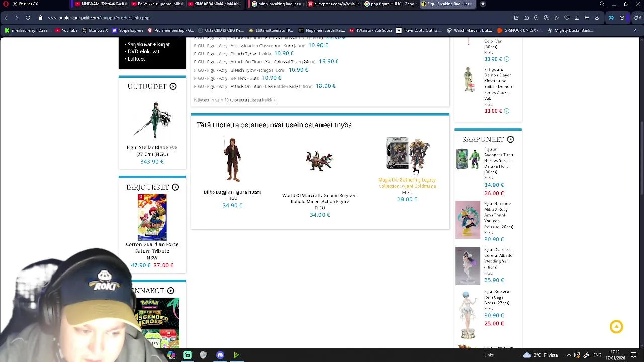Viewport: 644px width, 362px height.
Task: Click info icon next to 33.00 € price
Action: pos(507,111)
